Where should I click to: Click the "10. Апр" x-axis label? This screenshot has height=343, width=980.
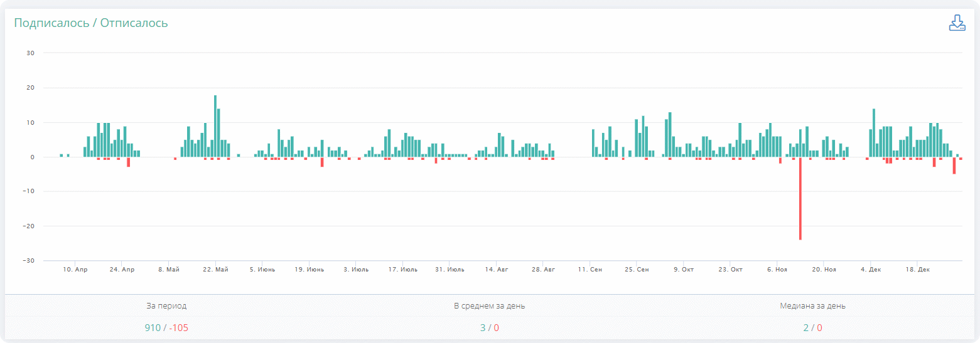tap(75, 270)
